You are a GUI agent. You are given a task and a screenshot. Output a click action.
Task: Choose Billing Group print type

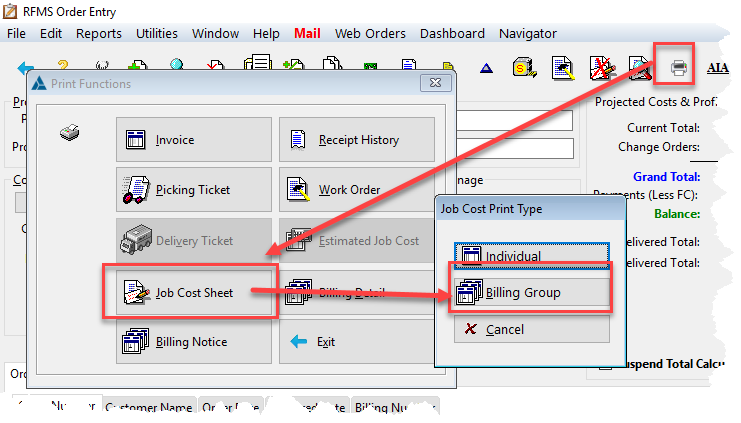tap(532, 293)
